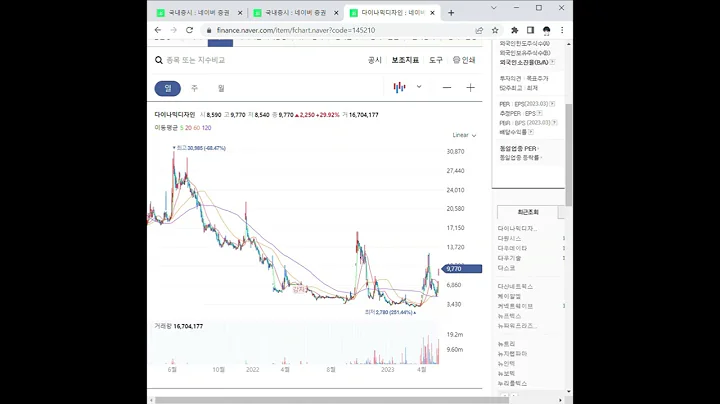Expand chart type dropdown arrow beside candlestick icon
The image size is (720, 404).
pos(419,87)
